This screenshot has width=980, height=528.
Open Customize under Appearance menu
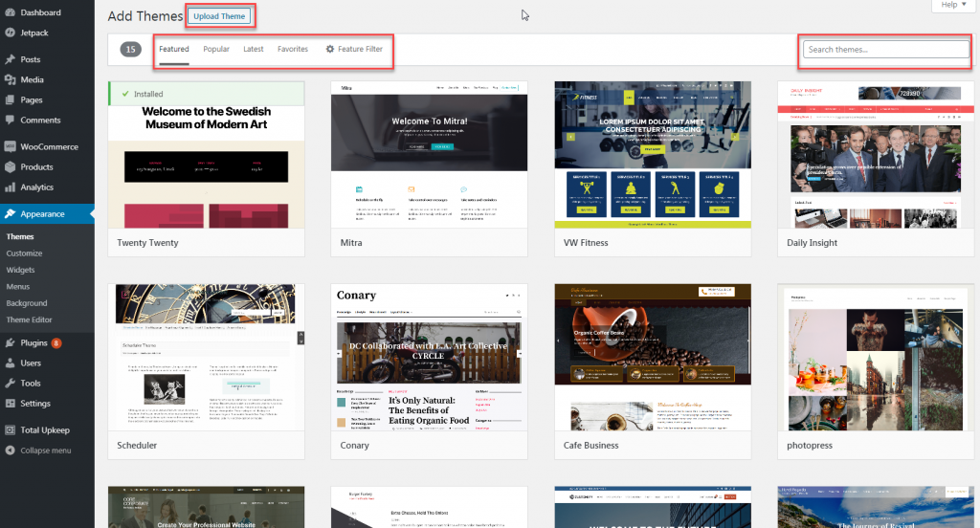click(25, 253)
